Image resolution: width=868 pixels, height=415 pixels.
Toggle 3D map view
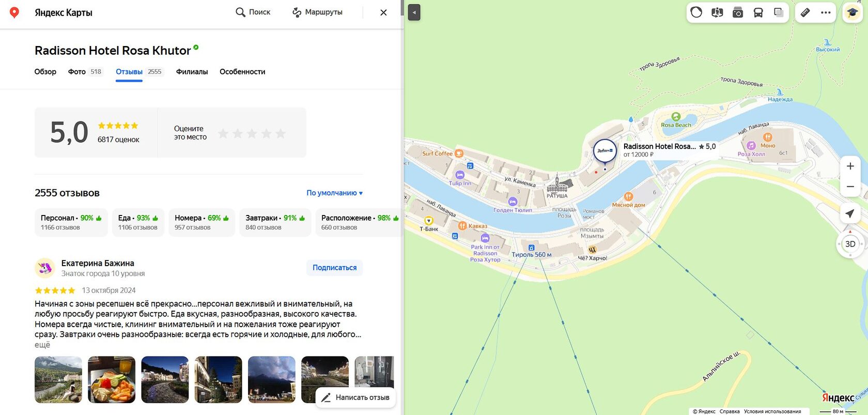coord(850,244)
